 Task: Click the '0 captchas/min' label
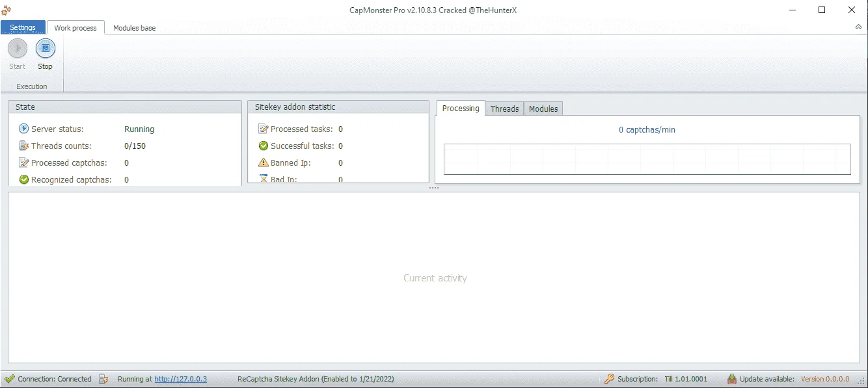[x=647, y=130]
